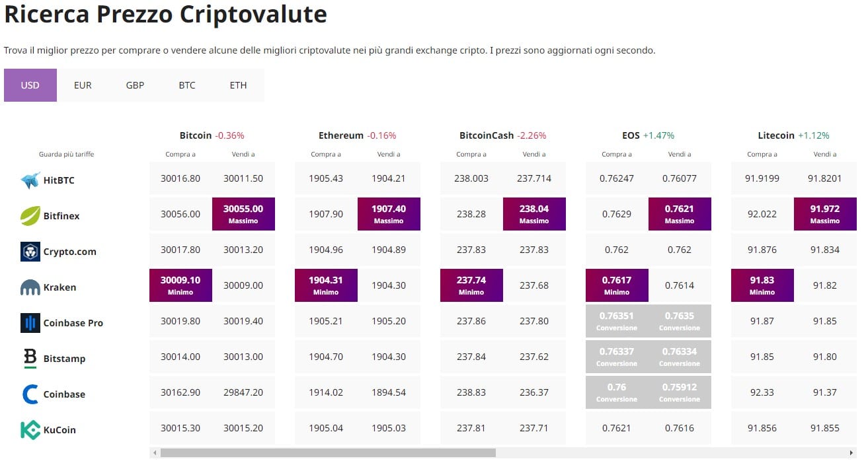This screenshot has height=465, width=868.
Task: Click the Bitfinex green leaf icon
Action: 30,216
